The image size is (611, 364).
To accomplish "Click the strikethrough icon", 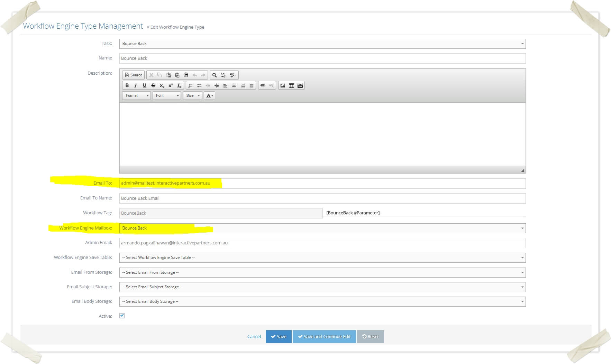I will point(153,85).
